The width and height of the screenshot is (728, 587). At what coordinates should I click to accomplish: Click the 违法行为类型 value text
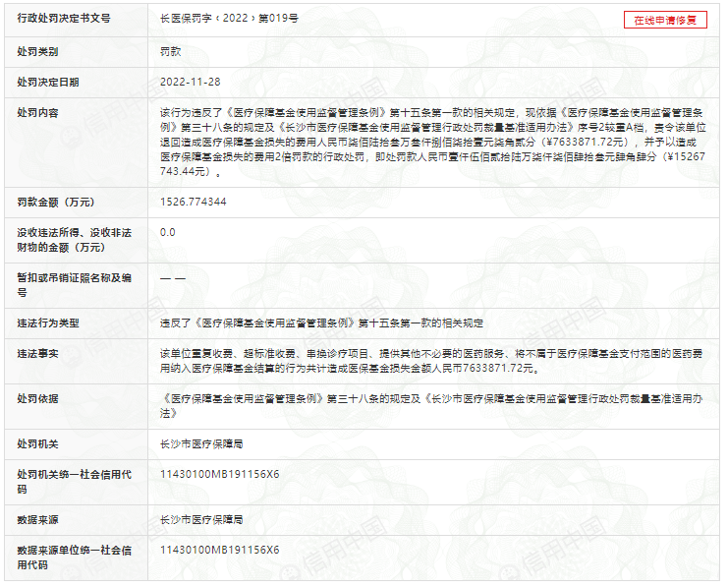pos(321,323)
